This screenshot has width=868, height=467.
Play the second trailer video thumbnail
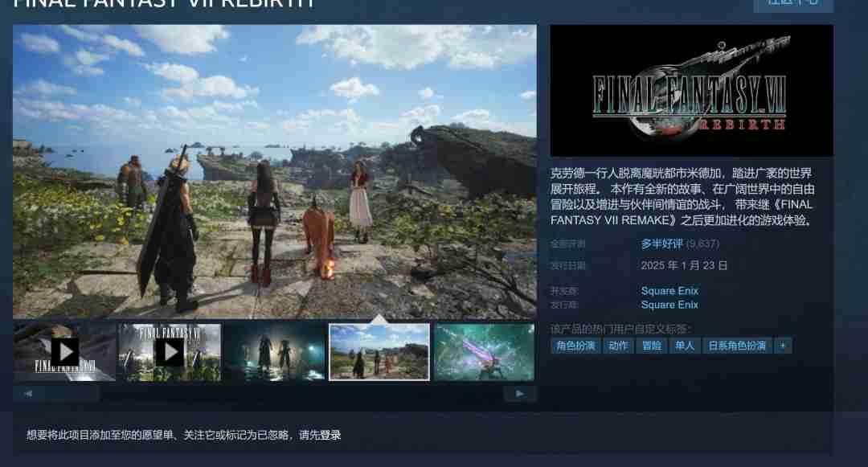170,352
